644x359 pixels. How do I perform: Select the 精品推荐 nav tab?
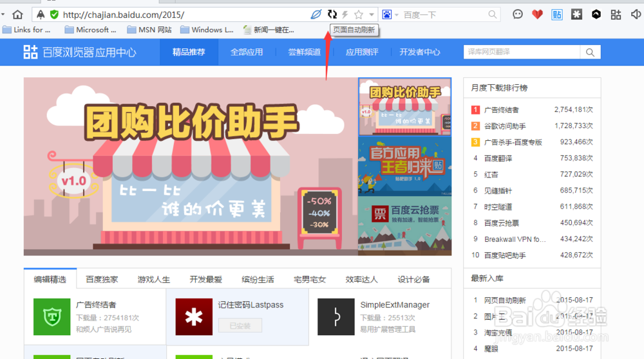189,52
